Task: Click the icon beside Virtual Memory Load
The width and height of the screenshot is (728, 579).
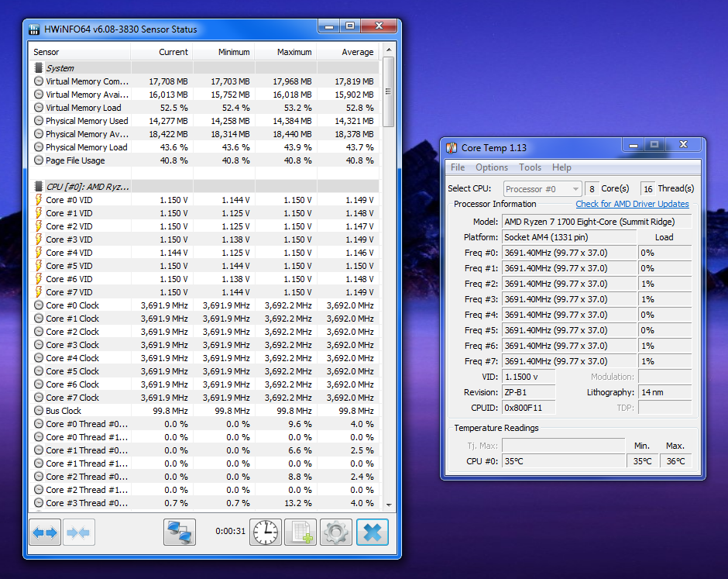Action: pyautogui.click(x=39, y=107)
